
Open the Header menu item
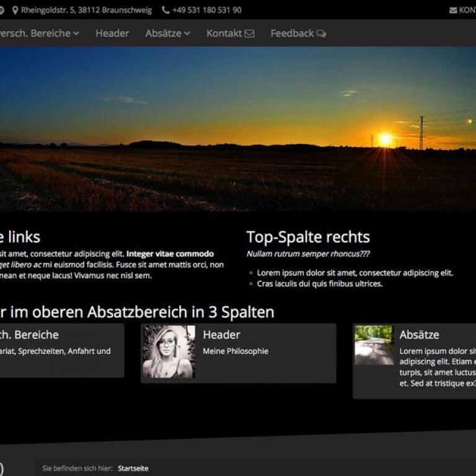[112, 33]
